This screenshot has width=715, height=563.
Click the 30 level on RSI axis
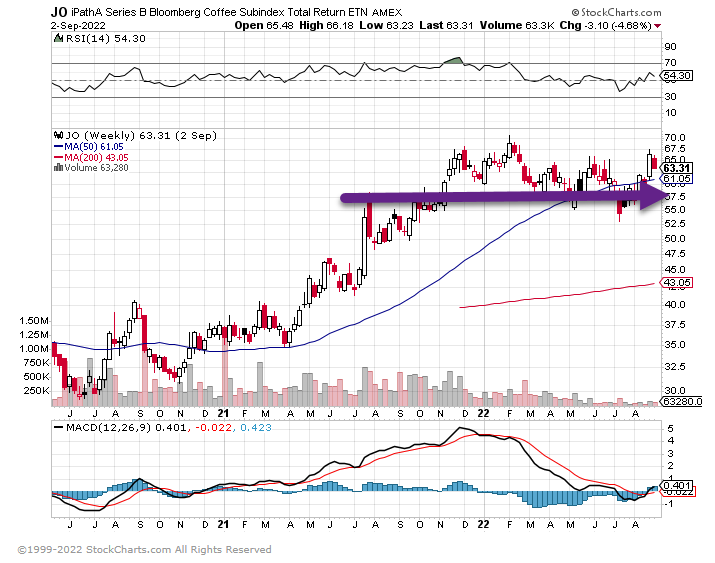click(671, 97)
